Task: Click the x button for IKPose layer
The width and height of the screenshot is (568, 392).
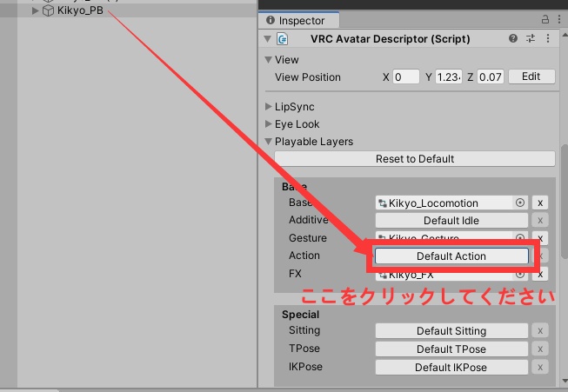Action: pos(540,368)
